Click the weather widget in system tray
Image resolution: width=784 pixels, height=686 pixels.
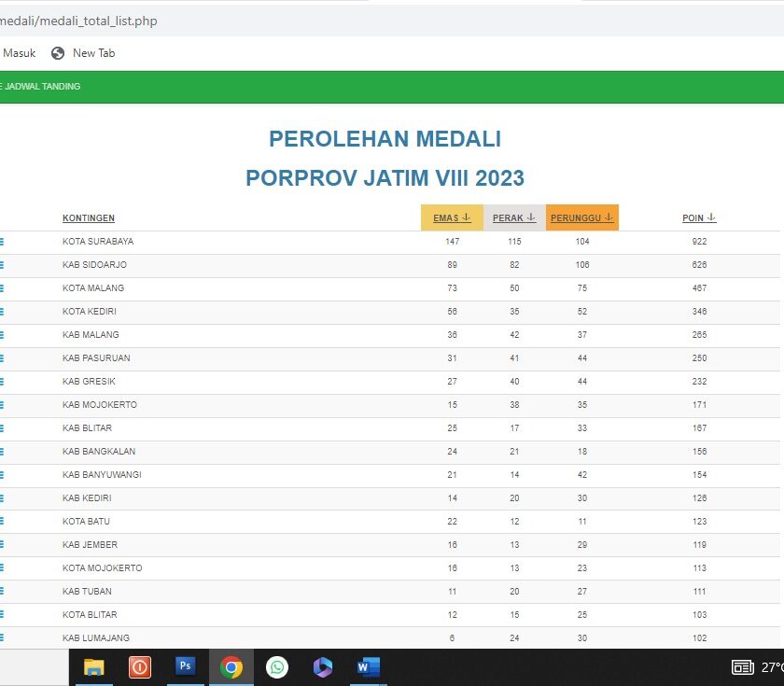pyautogui.click(x=770, y=667)
